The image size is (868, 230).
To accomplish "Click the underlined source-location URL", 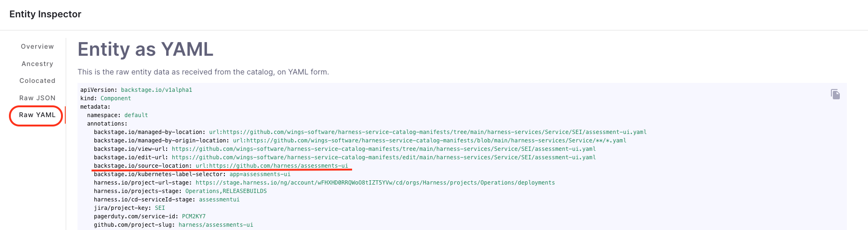I will pyautogui.click(x=272, y=166).
